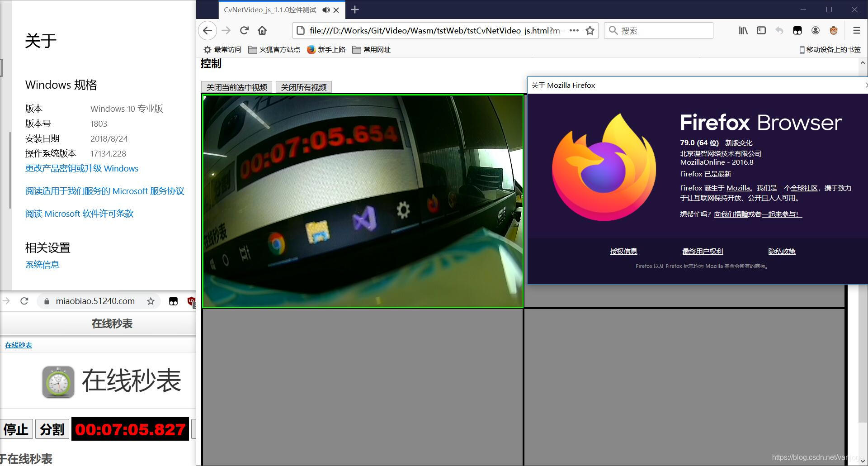Open 授权信息 link
The image size is (868, 466).
pos(623,251)
